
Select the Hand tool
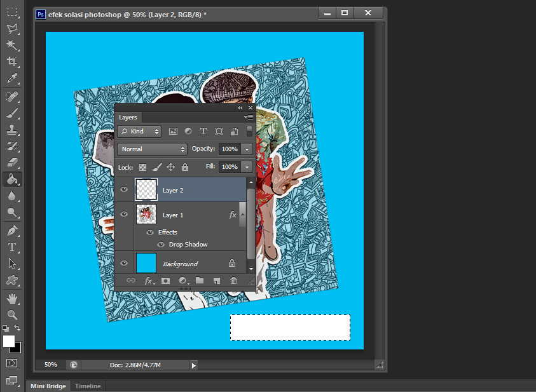click(x=12, y=299)
